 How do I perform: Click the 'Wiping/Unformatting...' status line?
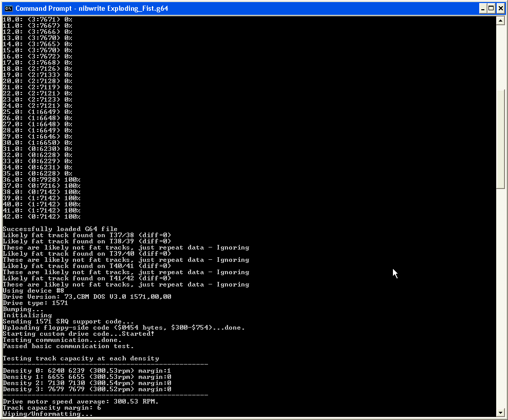(48, 414)
